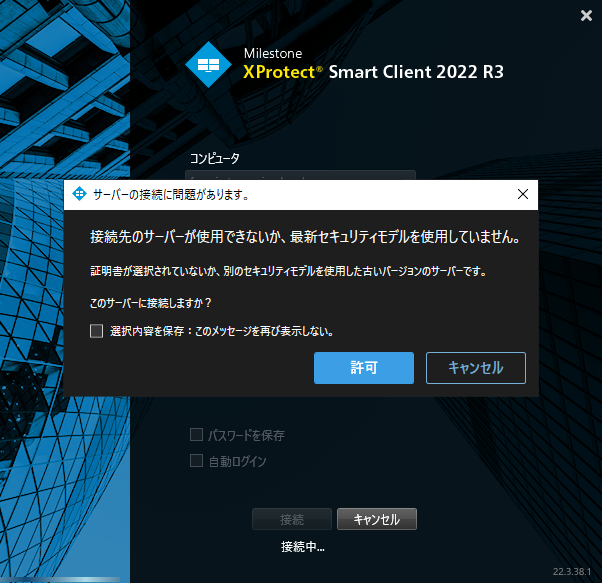Click the blue-outlined キャンセル button in the dialog
The width and height of the screenshot is (602, 583).
click(x=476, y=368)
